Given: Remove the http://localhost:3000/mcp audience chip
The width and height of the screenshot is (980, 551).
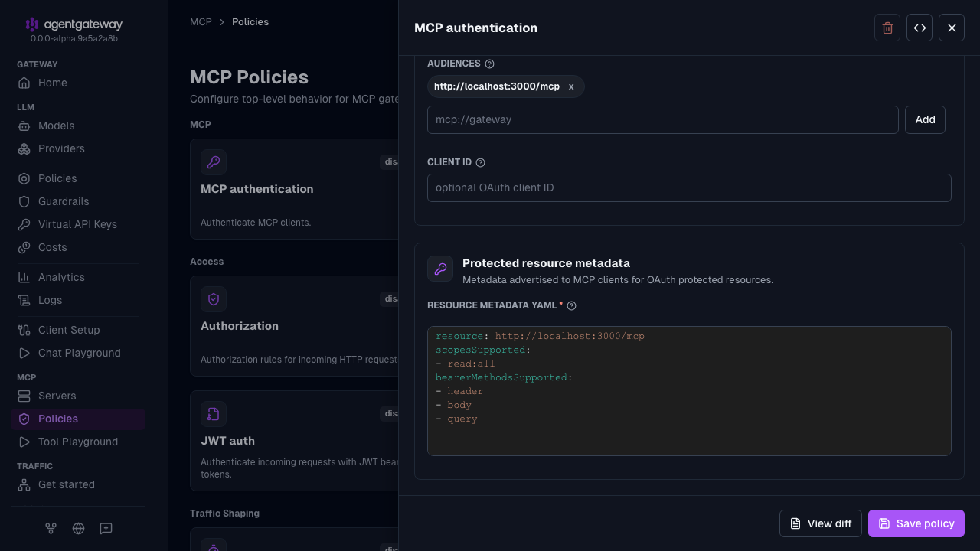Looking at the screenshot, I should click(571, 86).
